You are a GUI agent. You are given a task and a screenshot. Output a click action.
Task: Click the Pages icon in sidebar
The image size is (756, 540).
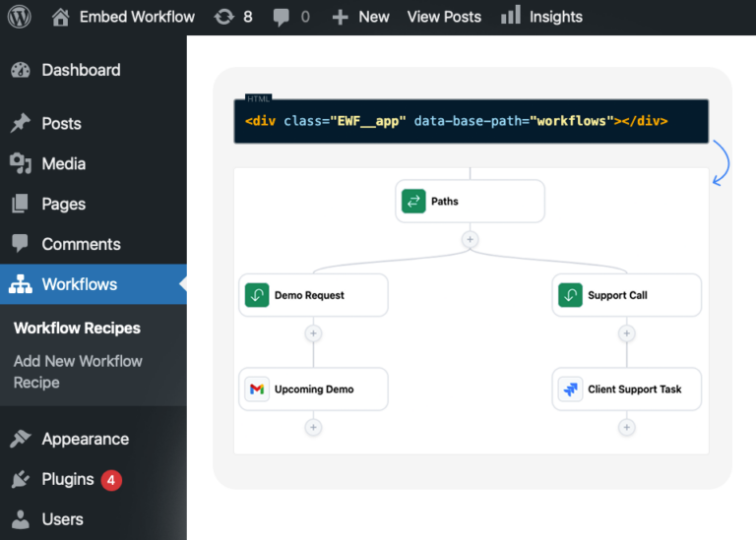[21, 204]
